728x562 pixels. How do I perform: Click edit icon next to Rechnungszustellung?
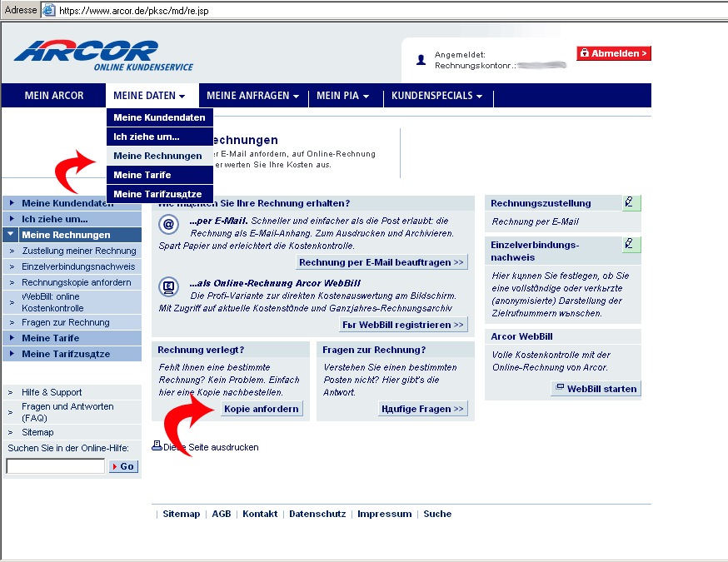[631, 202]
